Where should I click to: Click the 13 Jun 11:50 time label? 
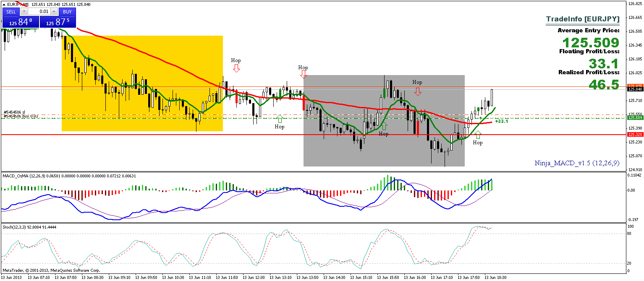click(227, 278)
